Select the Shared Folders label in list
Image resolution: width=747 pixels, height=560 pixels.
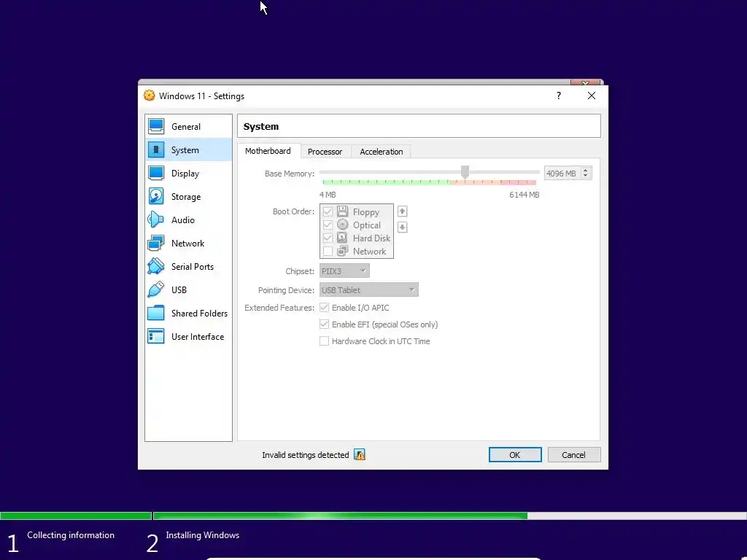pos(199,314)
